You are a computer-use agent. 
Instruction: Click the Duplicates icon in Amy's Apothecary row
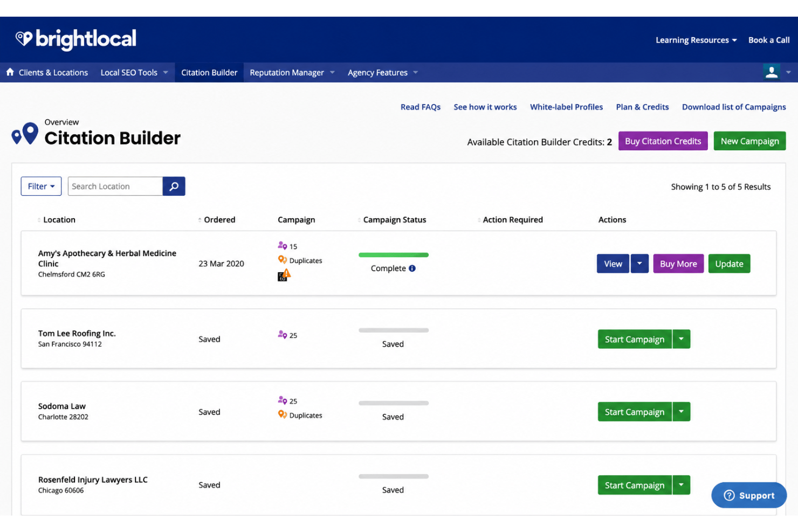[282, 260]
